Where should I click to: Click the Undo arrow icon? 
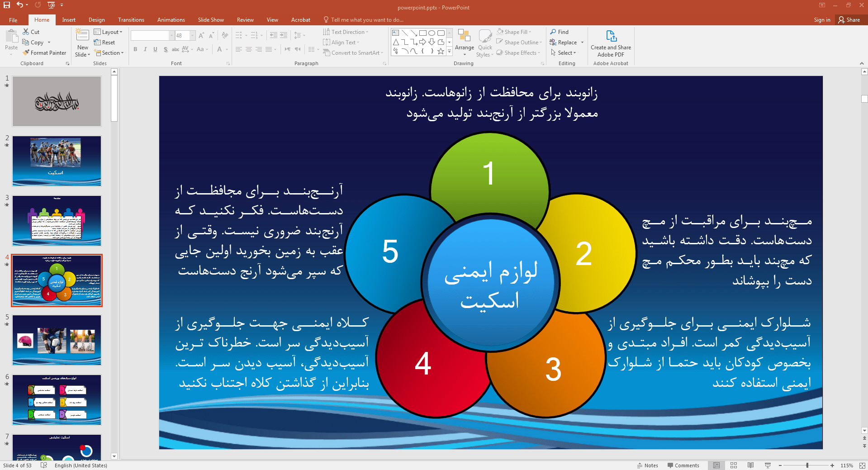[x=20, y=5]
